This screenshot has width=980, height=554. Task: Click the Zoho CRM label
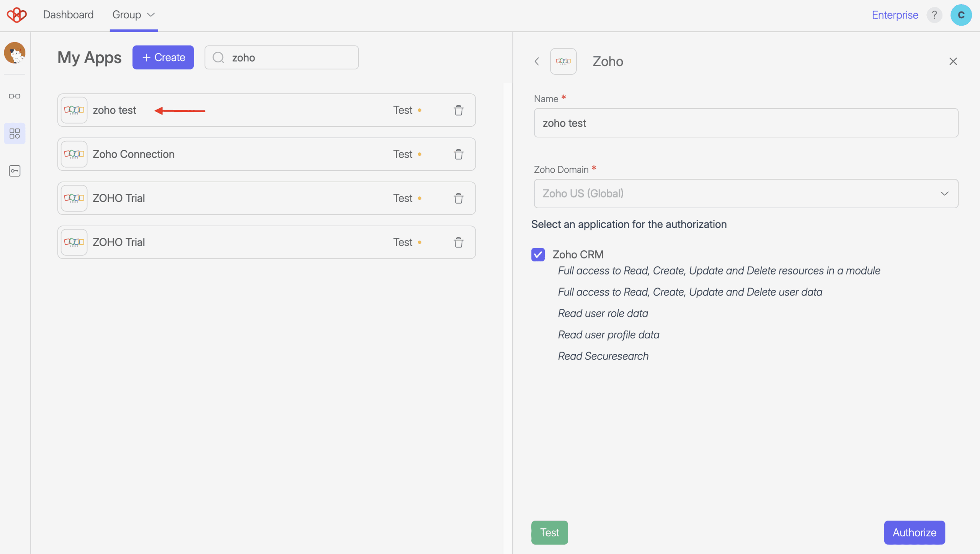(x=578, y=255)
